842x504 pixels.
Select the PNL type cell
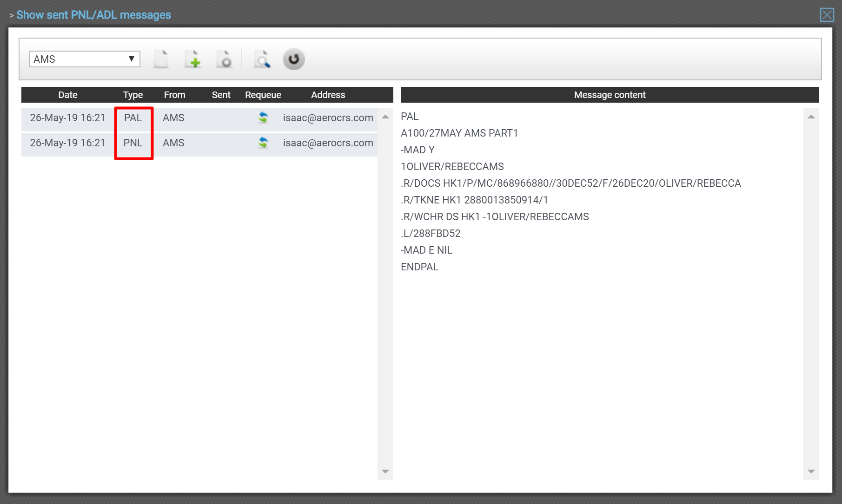pos(133,143)
